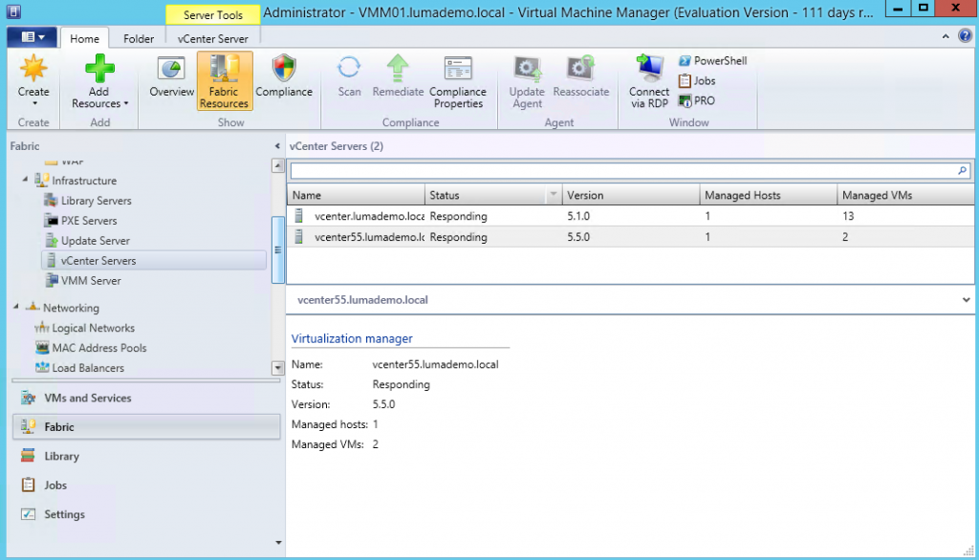The height and width of the screenshot is (560, 979).
Task: Sort by the Name column header
Action: click(x=356, y=195)
